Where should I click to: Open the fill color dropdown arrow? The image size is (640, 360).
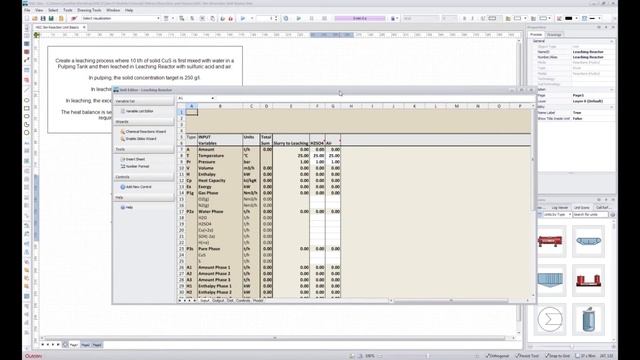click(x=576, y=18)
